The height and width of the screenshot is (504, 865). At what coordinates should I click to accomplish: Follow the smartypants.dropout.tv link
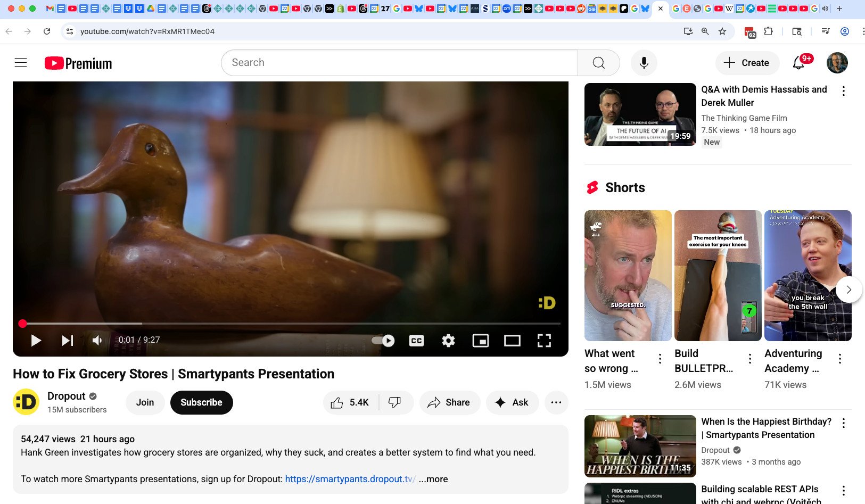[350, 479]
